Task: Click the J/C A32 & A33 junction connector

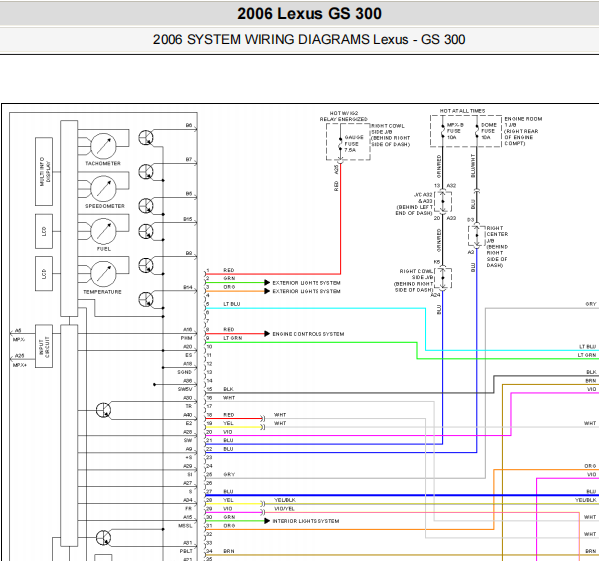Action: (443, 202)
